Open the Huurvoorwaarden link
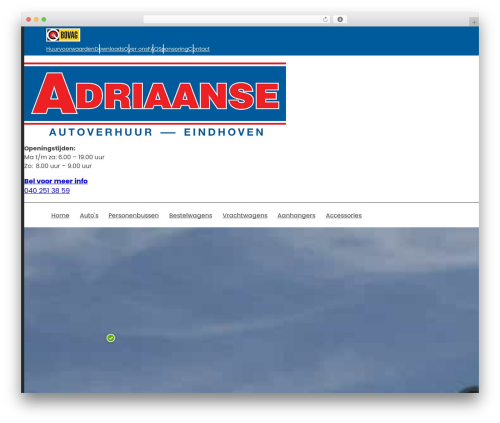The image size is (500, 423). 70,49
